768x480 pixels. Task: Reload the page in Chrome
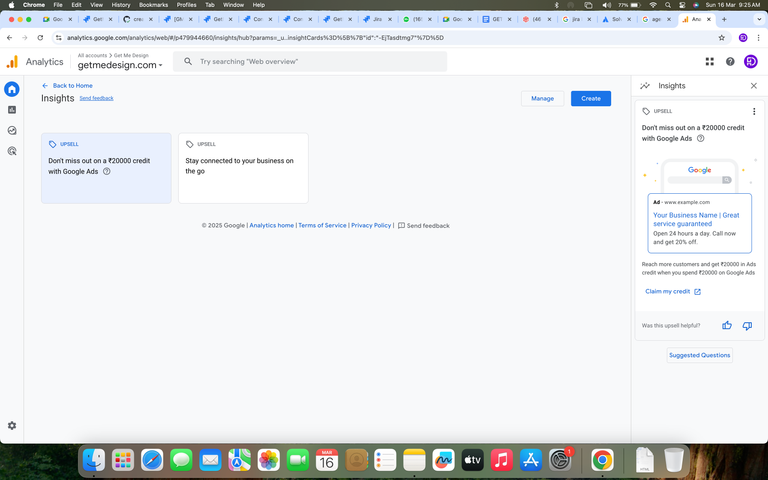[x=40, y=38]
